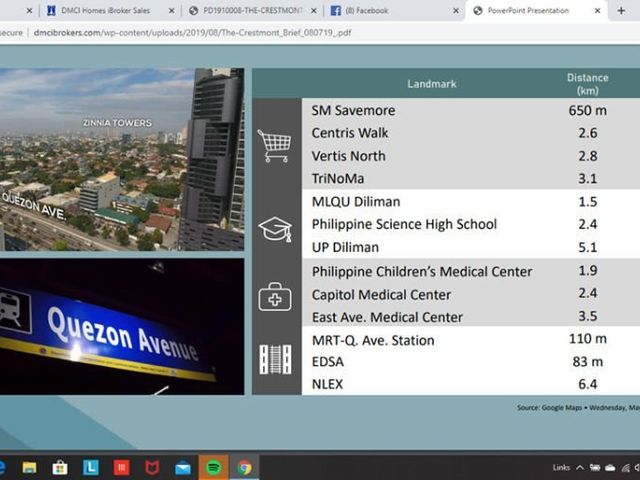The width and height of the screenshot is (640, 480).
Task: Click the Source: Google Maps footnote
Action: (578, 408)
